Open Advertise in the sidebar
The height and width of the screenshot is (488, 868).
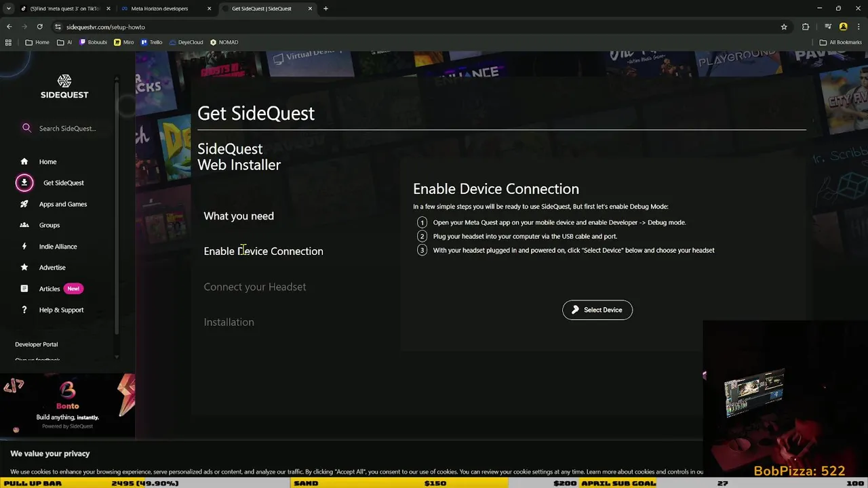[52, 267]
